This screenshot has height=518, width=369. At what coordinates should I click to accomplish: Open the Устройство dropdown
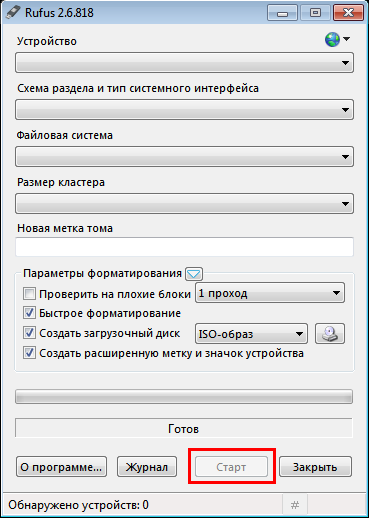(x=184, y=62)
